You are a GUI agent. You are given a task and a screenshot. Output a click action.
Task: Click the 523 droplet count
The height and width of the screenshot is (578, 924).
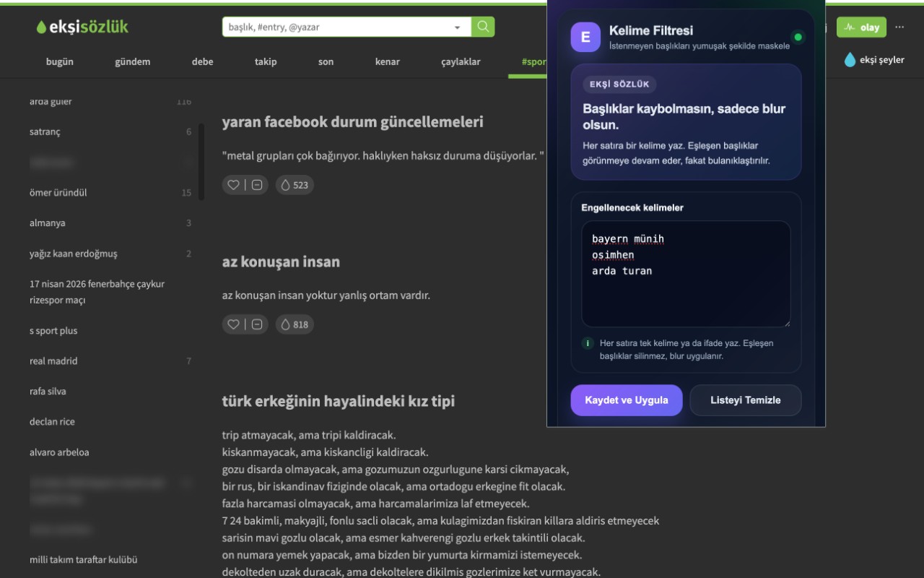click(x=295, y=185)
